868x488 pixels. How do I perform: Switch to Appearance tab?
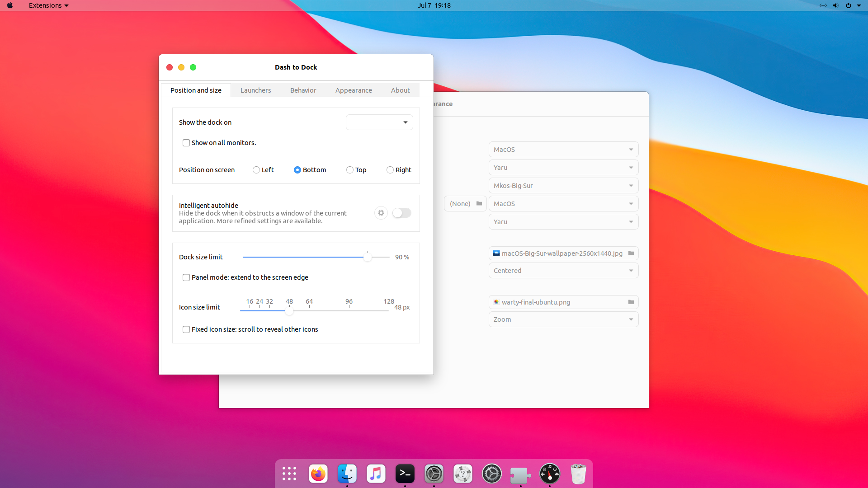coord(354,90)
